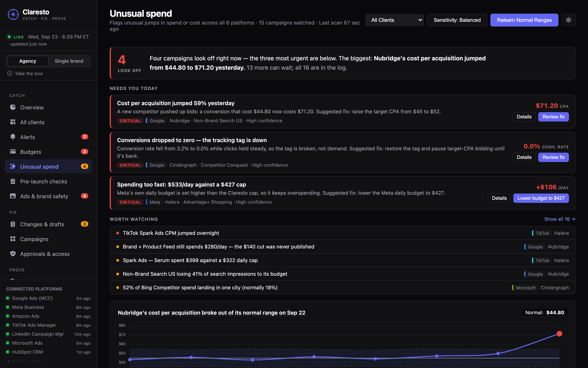Open the All Clients dropdown
The width and height of the screenshot is (588, 368).
pos(395,20)
